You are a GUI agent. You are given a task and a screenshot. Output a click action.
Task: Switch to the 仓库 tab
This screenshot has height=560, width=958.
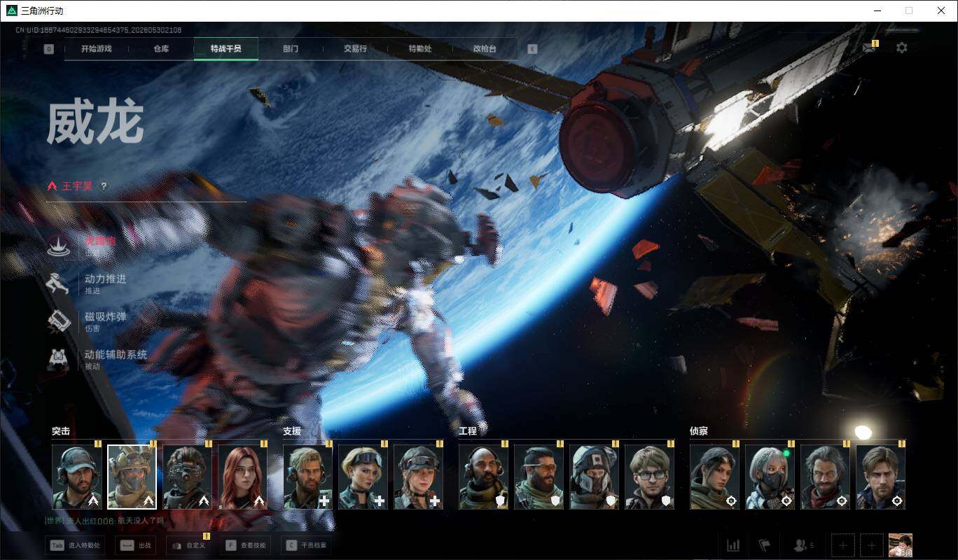tap(161, 49)
